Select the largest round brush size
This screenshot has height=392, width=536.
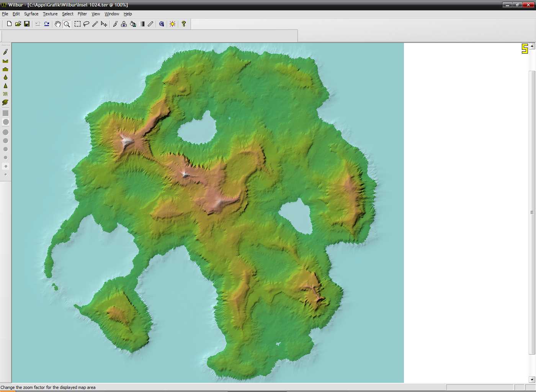[5, 132]
